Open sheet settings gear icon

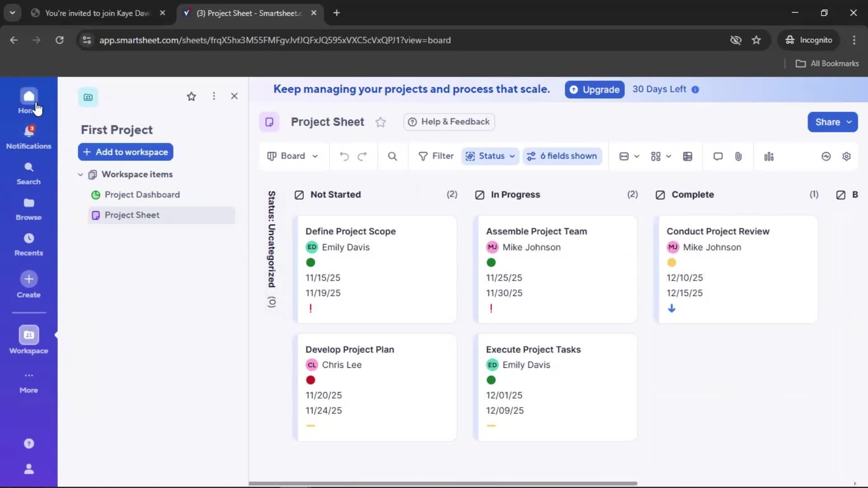(x=846, y=156)
